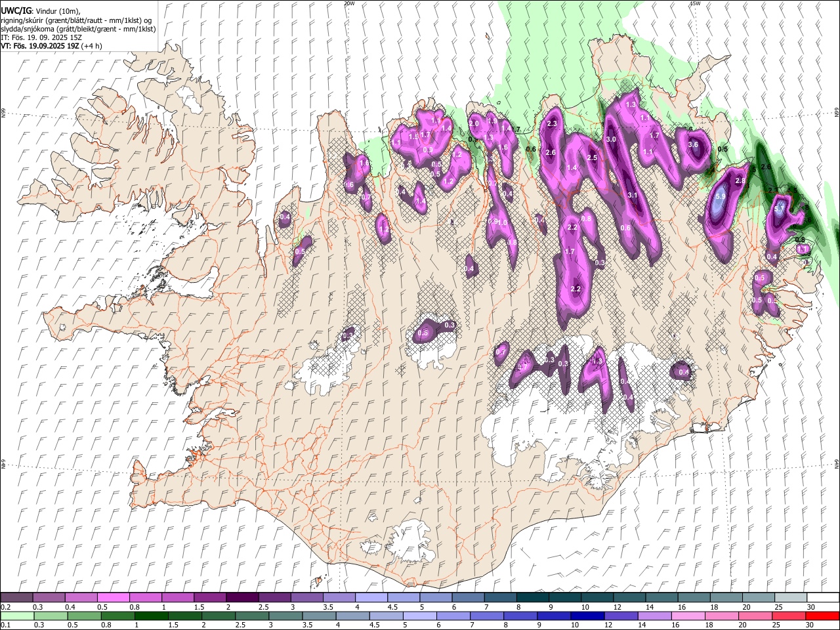Select the darkest purple 2 mm snow swatch
This screenshot has width=840, height=630.
tap(242, 597)
